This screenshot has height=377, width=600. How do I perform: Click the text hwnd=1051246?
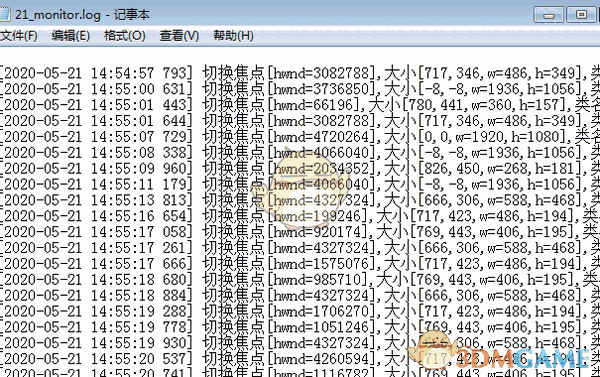pyautogui.click(x=321, y=327)
